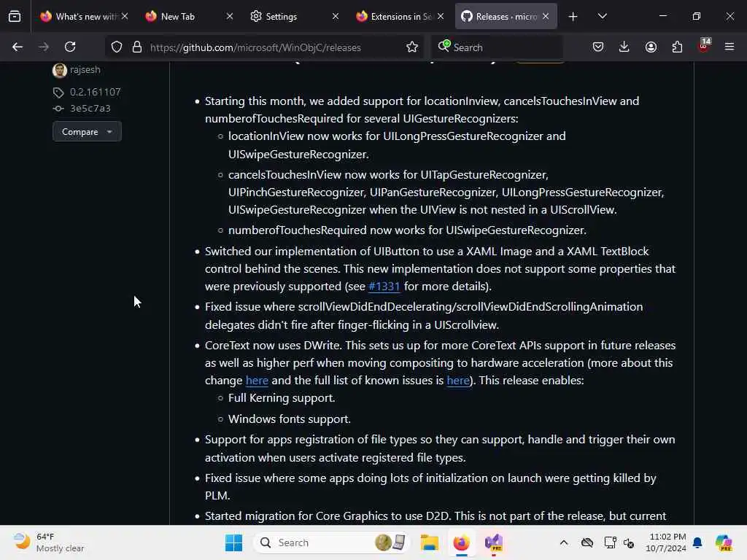Open weather widget showing 64°F
Viewport: 747px width, 560px height.
pos(49,542)
